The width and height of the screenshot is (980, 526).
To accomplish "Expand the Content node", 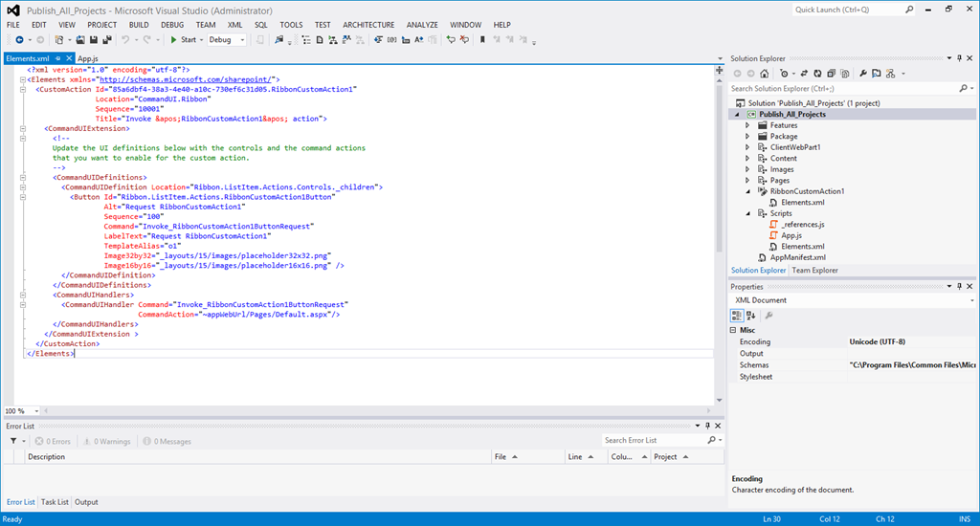I will [x=747, y=159].
